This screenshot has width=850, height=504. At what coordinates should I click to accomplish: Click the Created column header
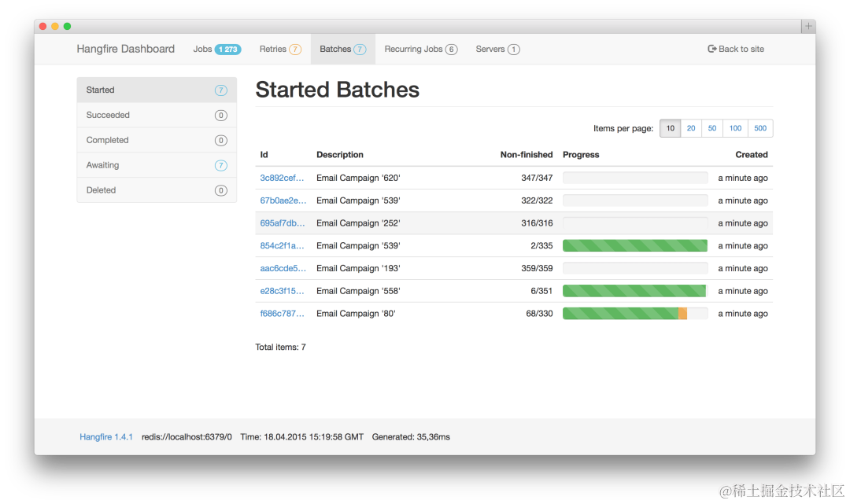[752, 155]
